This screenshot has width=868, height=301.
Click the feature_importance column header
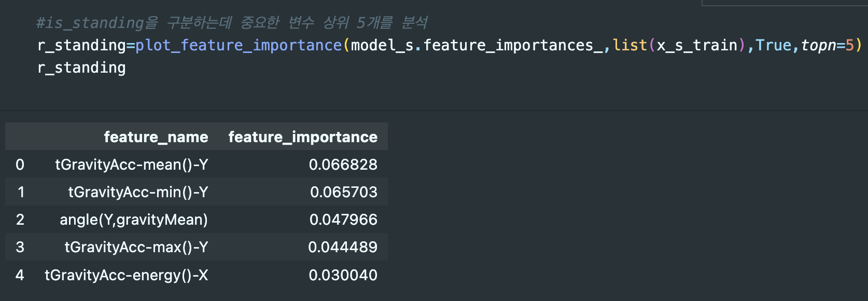coord(303,137)
